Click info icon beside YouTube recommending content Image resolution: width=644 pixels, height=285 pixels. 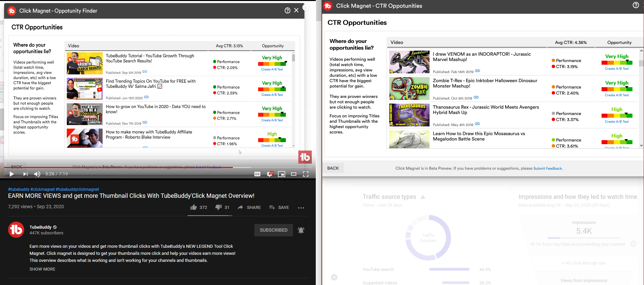pyautogui.click(x=633, y=244)
